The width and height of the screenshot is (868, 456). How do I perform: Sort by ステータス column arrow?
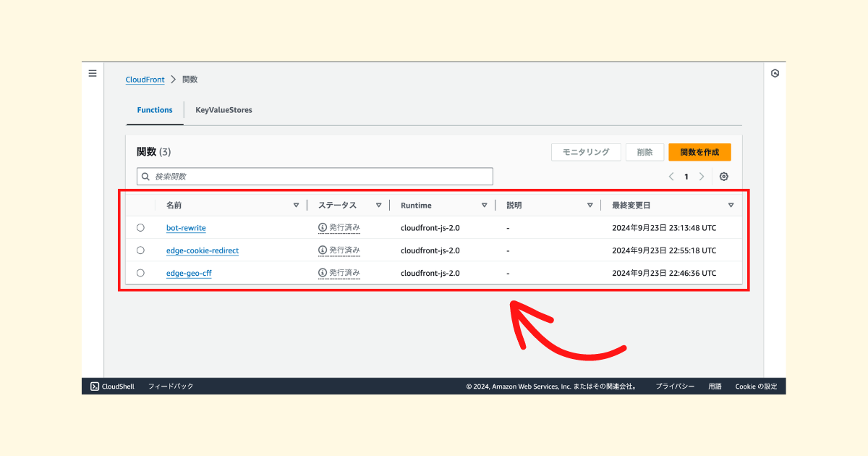point(378,206)
